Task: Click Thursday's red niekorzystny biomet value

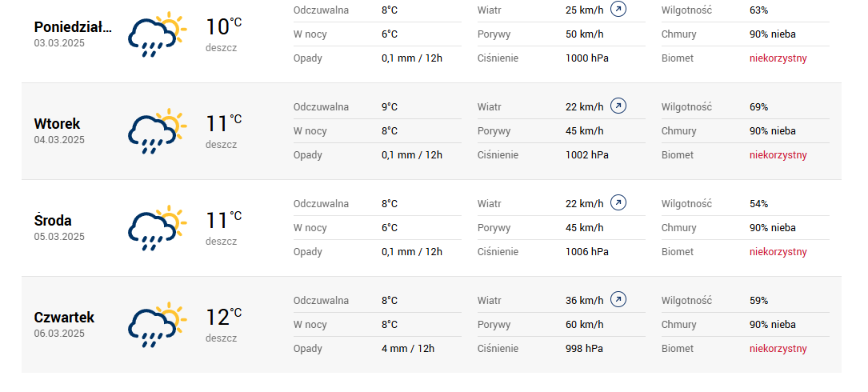Action: 778,349
